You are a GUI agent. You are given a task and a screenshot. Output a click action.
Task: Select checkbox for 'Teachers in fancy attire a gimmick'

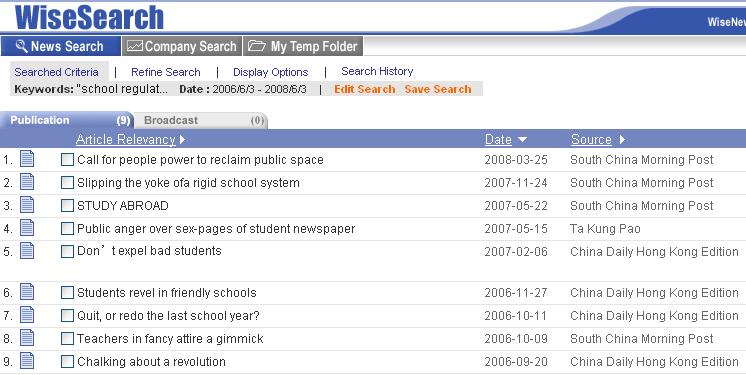pos(68,338)
